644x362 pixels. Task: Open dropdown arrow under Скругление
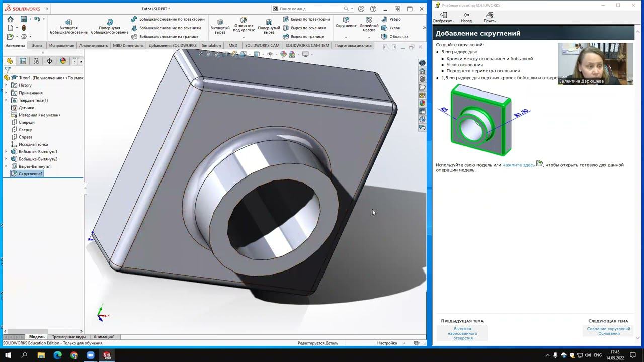coord(346,37)
